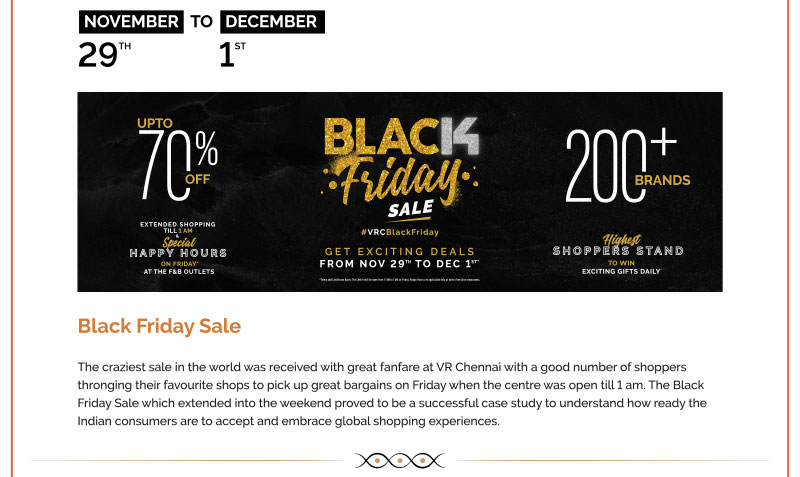
Task: Click the GET EXCITING DEALS text
Action: 400,251
